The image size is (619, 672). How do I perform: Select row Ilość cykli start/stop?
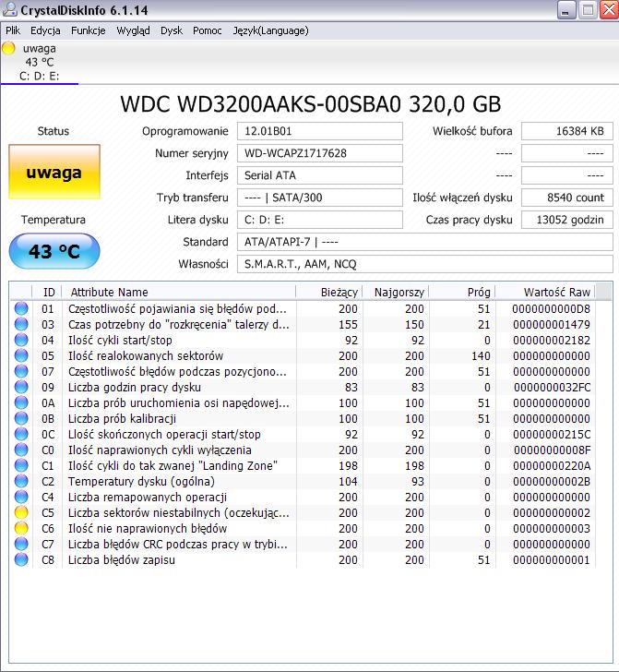tap(303, 340)
